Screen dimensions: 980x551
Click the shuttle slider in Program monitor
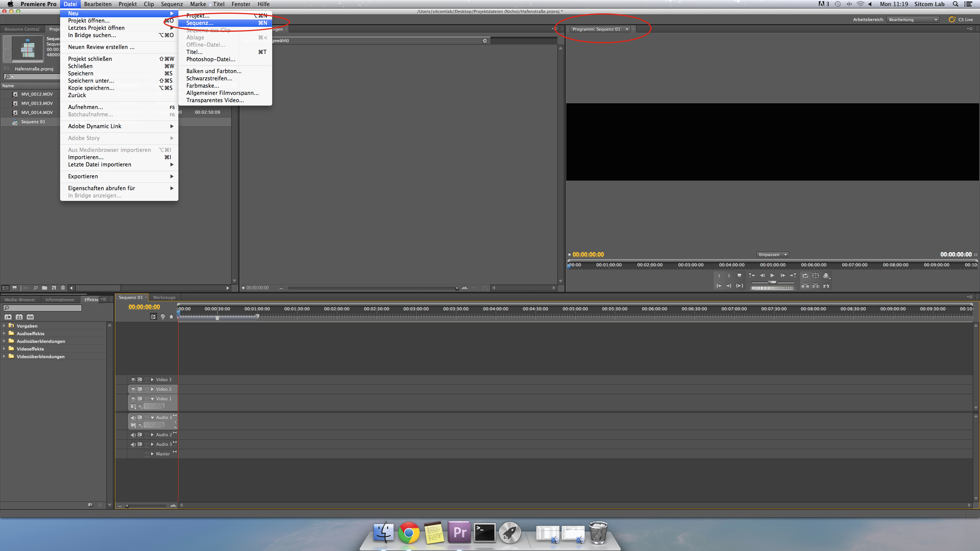tap(773, 282)
